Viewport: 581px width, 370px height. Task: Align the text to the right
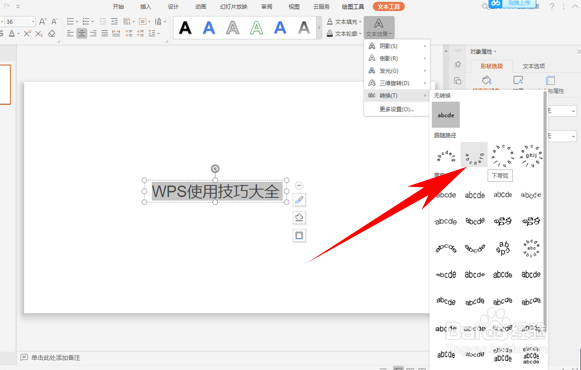point(93,34)
